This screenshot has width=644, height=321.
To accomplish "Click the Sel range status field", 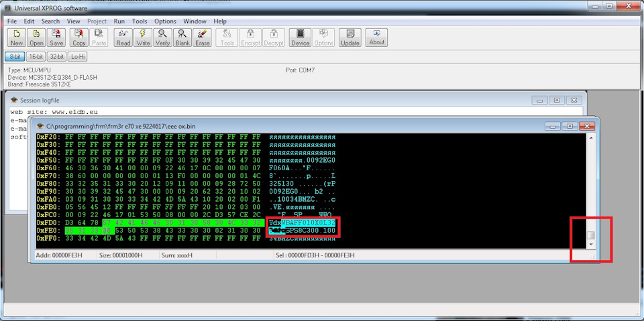I will pos(315,255).
